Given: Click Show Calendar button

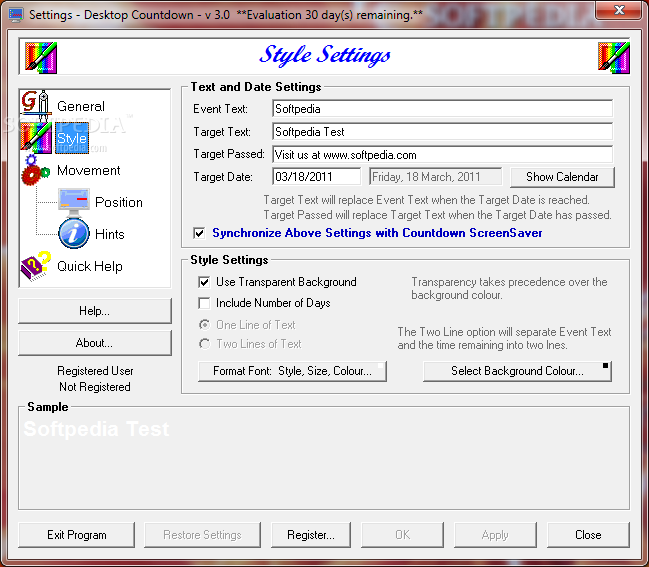Looking at the screenshot, I should [x=562, y=177].
